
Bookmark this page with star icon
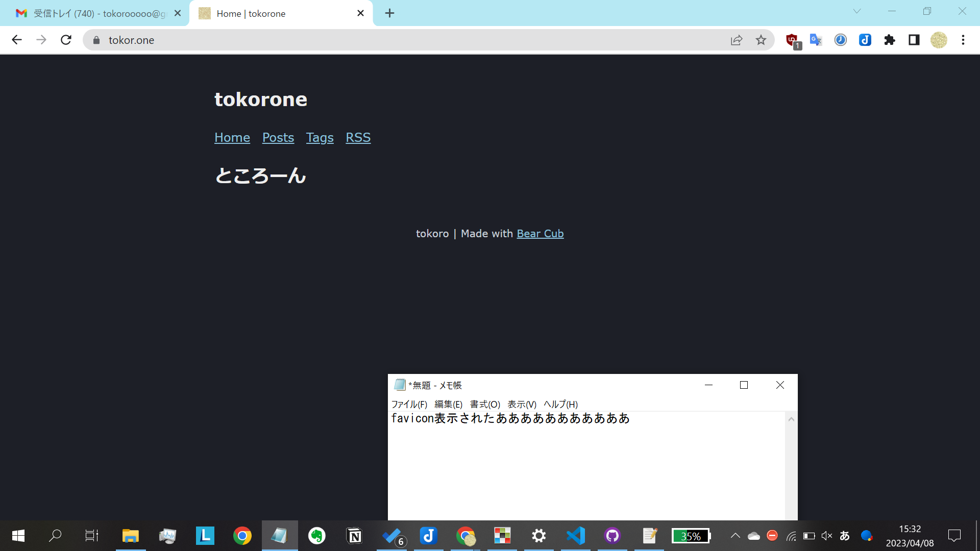(761, 40)
